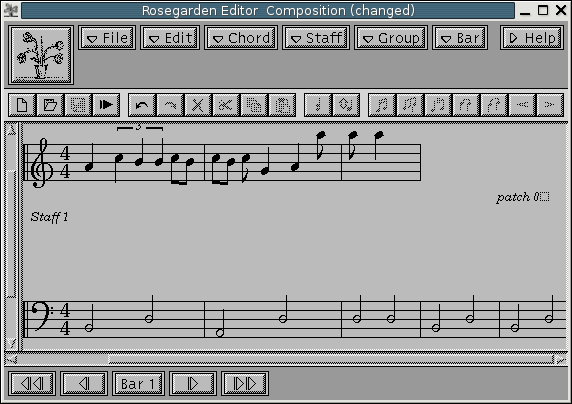Click the new file icon in toolbar
Viewport: 572px width, 404px height.
click(x=22, y=105)
